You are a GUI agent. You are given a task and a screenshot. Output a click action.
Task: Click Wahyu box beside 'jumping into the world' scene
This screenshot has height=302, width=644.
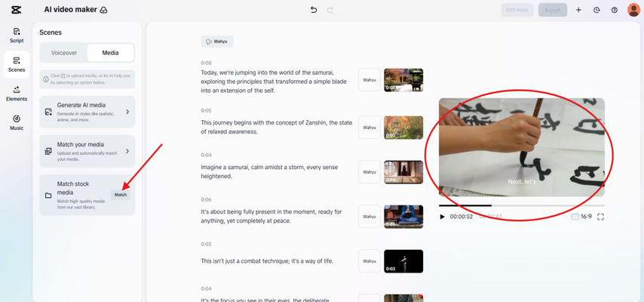pyautogui.click(x=370, y=80)
